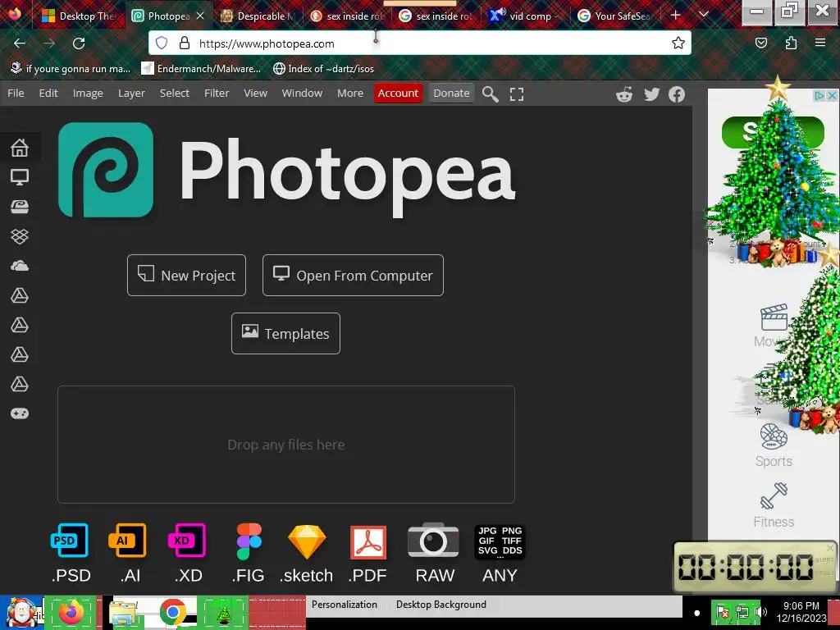The height and width of the screenshot is (630, 840).
Task: Open the Firefox hamburger application menu
Action: pyautogui.click(x=820, y=43)
